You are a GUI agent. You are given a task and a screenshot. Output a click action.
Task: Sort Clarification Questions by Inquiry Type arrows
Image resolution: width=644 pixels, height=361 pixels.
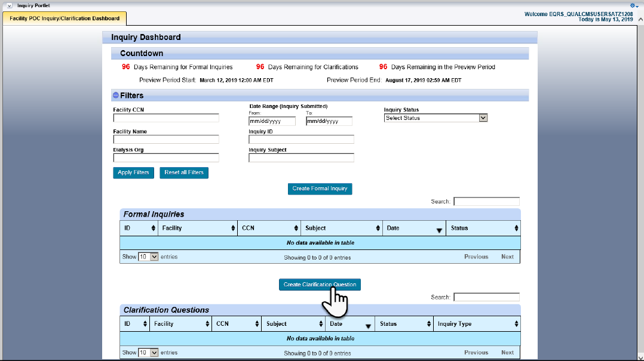516,324
